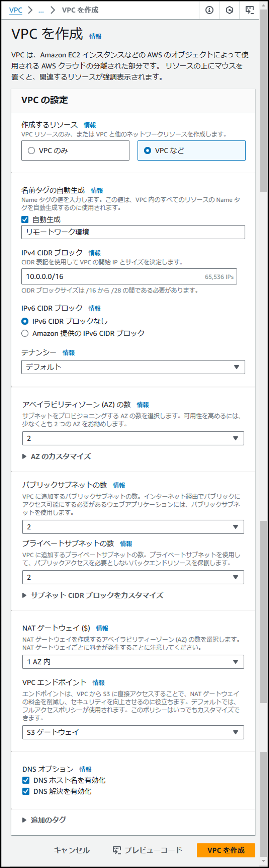Click the orange VPC を作成 button
This screenshot has width=269, height=868.
pos(226,850)
